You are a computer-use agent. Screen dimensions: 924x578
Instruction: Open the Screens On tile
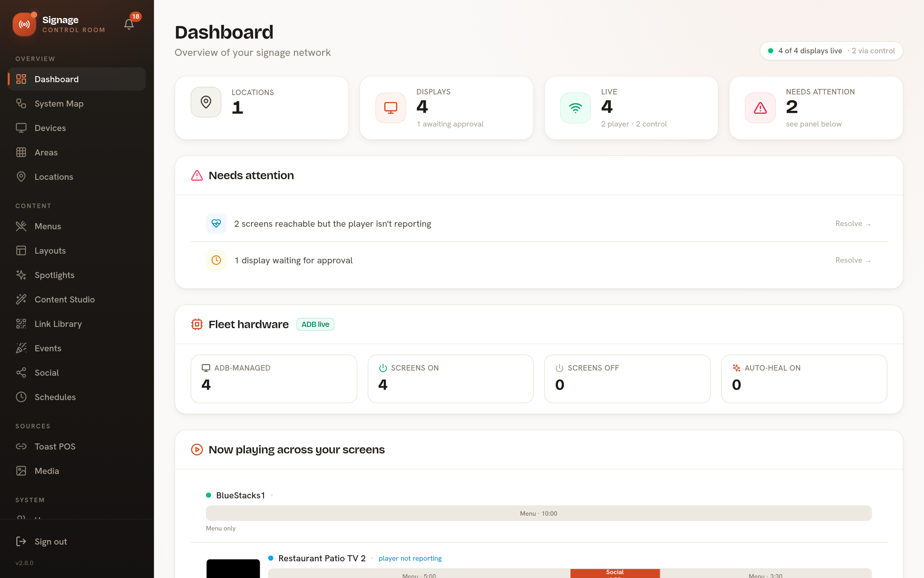(x=450, y=379)
